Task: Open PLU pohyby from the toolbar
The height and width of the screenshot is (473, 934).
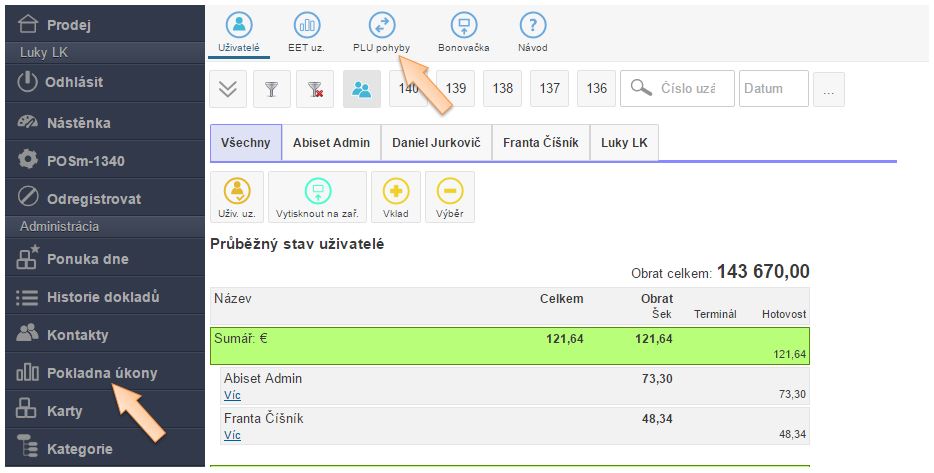Action: pyautogui.click(x=381, y=31)
